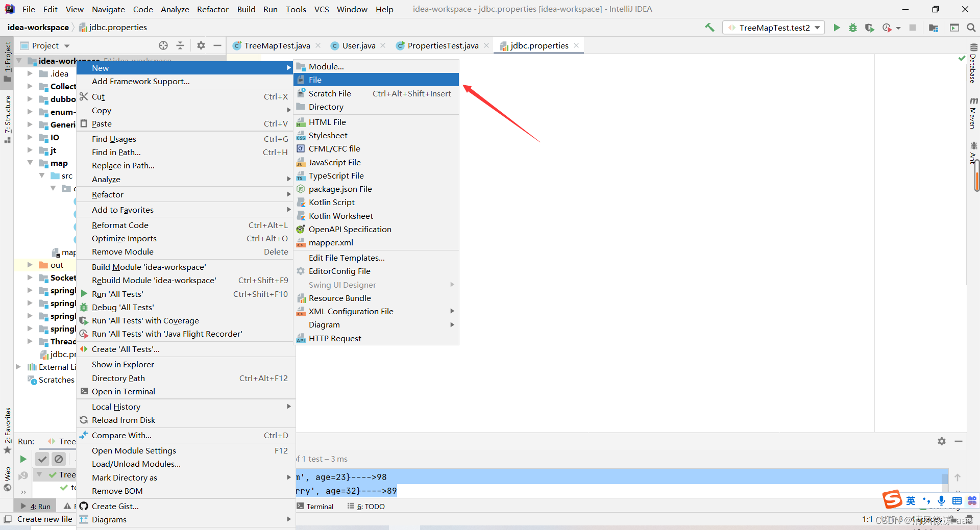Viewport: 980px width, 530px height.
Task: Click the stop run square icon
Action: [913, 28]
